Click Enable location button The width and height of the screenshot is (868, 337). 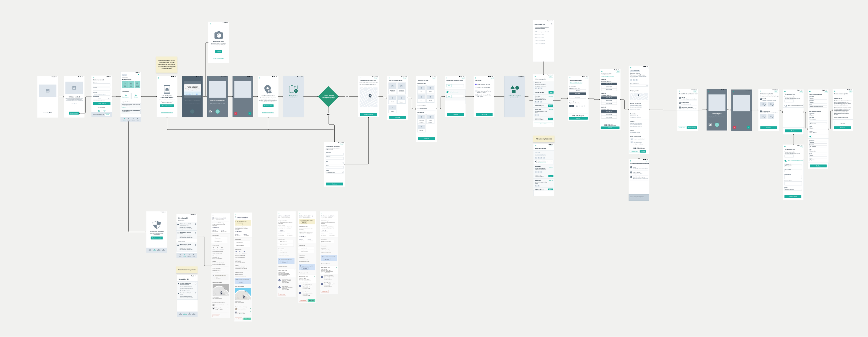click(x=268, y=106)
